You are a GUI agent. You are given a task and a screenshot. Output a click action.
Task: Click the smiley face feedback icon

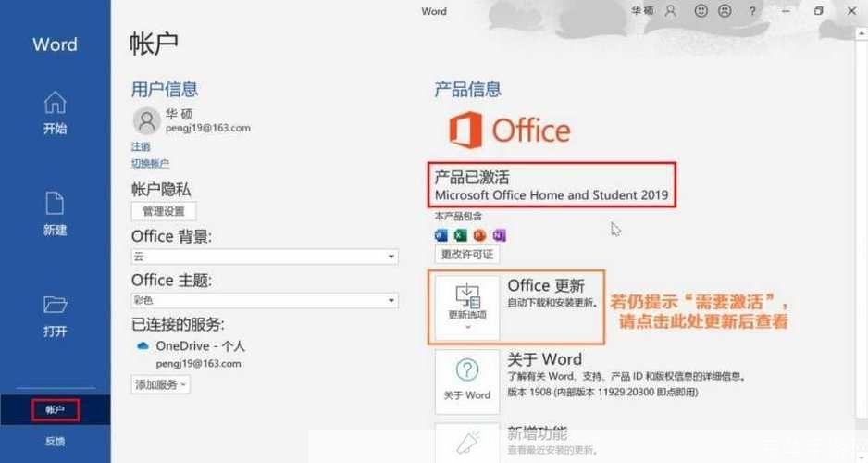pyautogui.click(x=701, y=10)
